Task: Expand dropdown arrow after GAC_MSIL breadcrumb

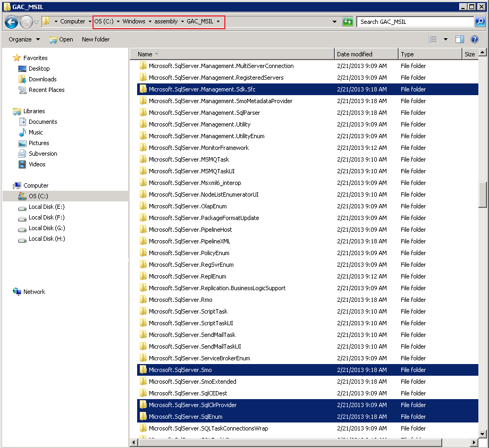Action: (x=218, y=21)
